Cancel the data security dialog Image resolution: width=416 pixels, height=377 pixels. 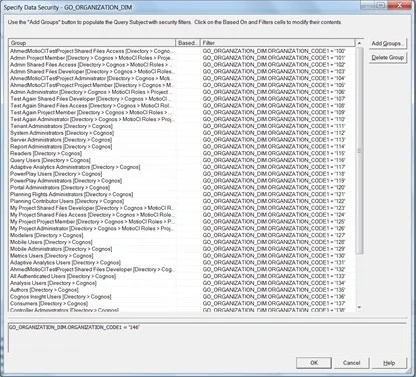point(351,363)
